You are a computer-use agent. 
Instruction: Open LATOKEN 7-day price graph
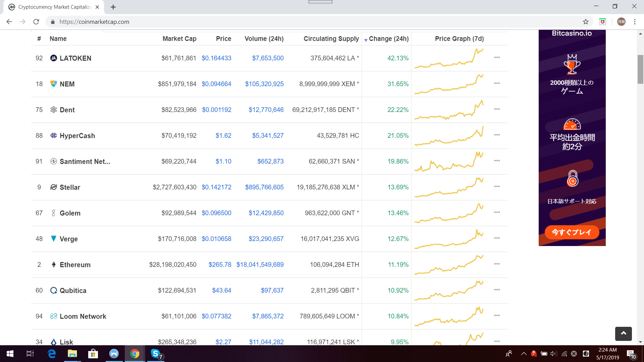point(449,58)
